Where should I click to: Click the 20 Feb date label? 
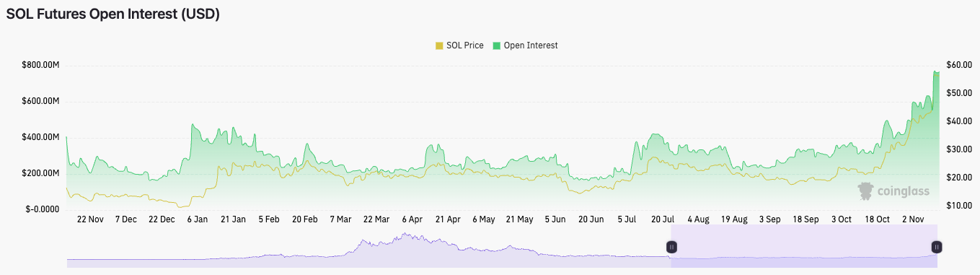(305, 219)
